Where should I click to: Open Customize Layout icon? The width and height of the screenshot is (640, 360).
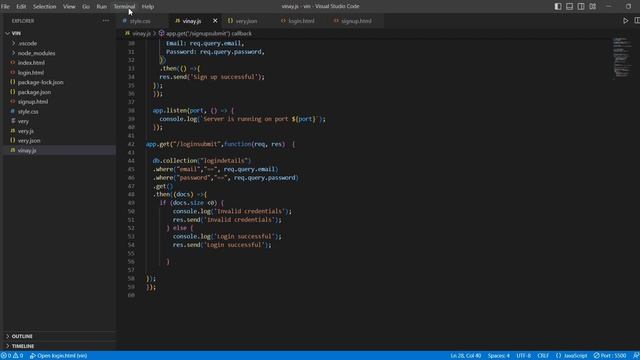point(593,7)
